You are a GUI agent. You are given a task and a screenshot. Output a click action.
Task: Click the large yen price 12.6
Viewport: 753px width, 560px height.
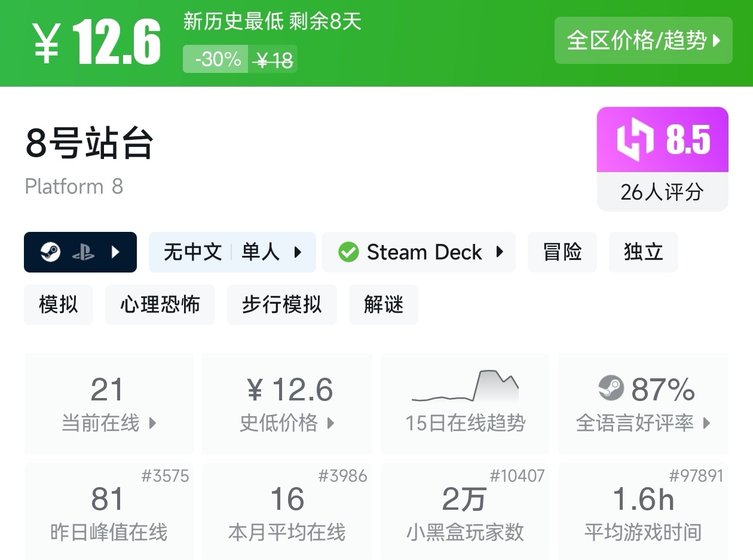point(97,42)
